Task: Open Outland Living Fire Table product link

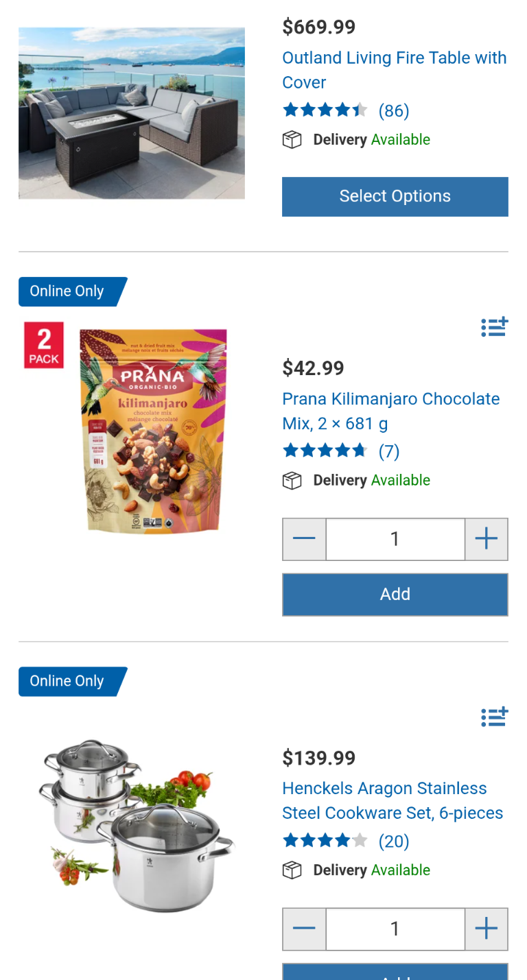Action: tap(394, 70)
